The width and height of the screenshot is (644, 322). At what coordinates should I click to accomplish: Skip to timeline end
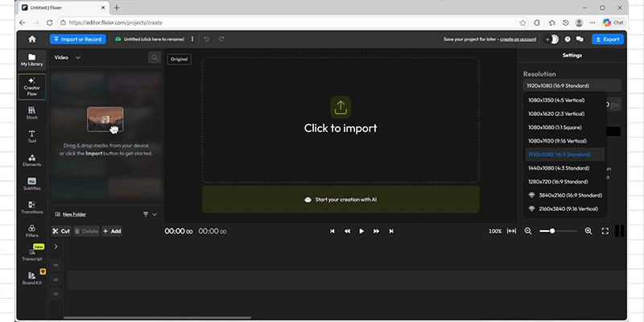(x=391, y=231)
